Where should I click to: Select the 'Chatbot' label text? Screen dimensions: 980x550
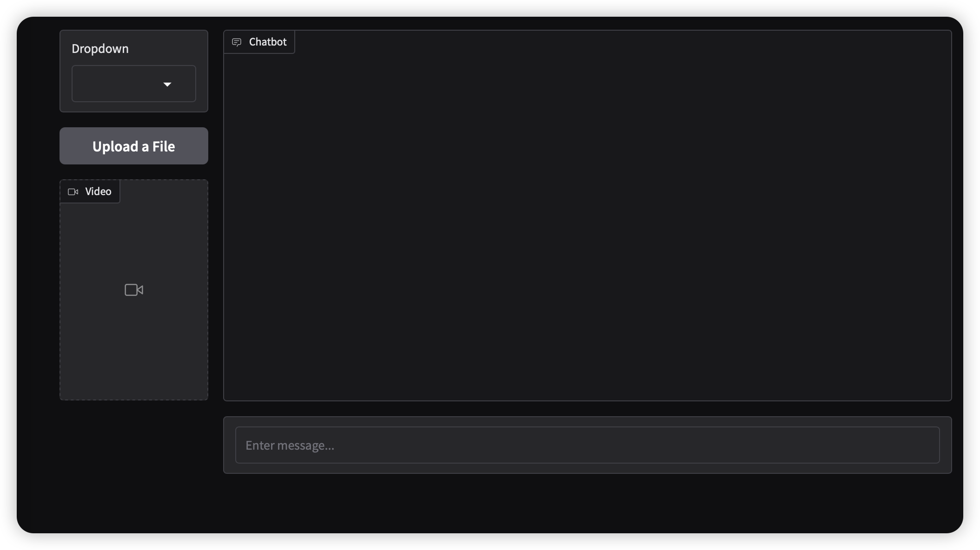pos(268,42)
